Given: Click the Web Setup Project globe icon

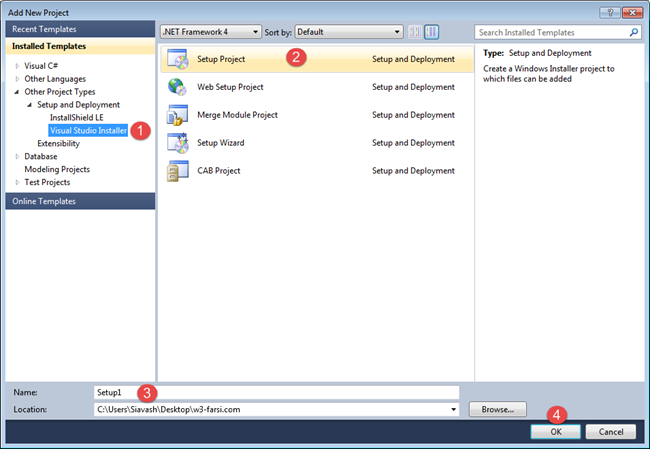Looking at the screenshot, I should (177, 87).
